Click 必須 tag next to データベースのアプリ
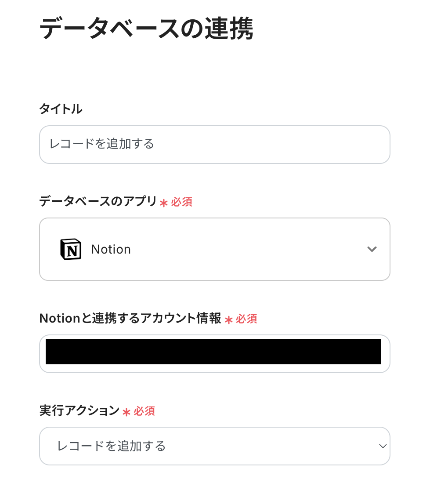 click(x=181, y=202)
